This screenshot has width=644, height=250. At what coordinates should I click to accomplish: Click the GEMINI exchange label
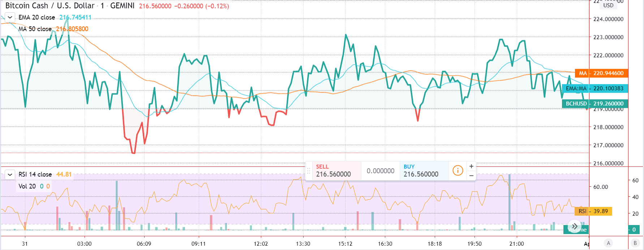coord(122,6)
